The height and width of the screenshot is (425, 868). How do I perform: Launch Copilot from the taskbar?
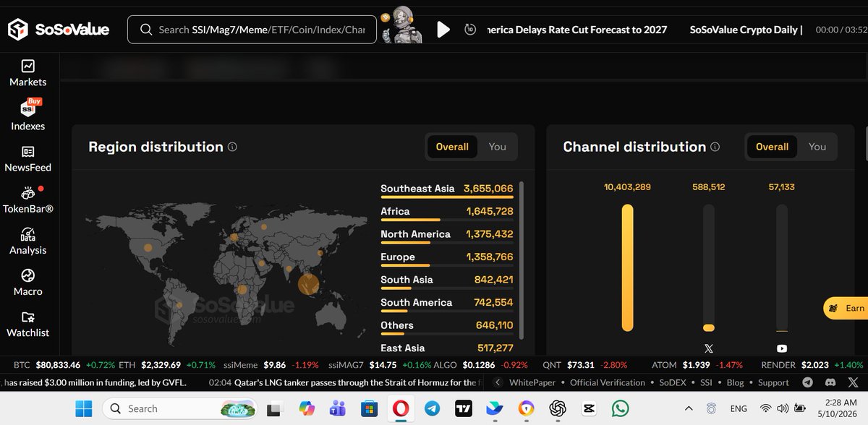[305, 409]
